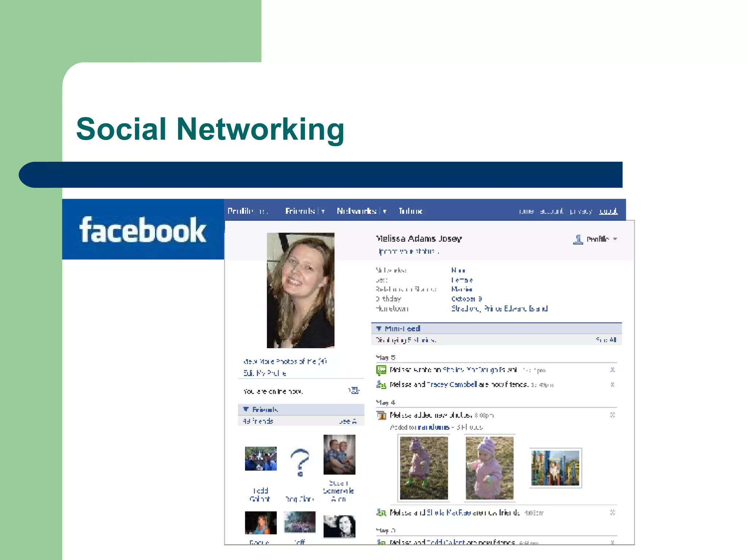The width and height of the screenshot is (747, 560).
Task: Open the friend thumbnail of the woman in blue
Action: pyautogui.click(x=261, y=523)
